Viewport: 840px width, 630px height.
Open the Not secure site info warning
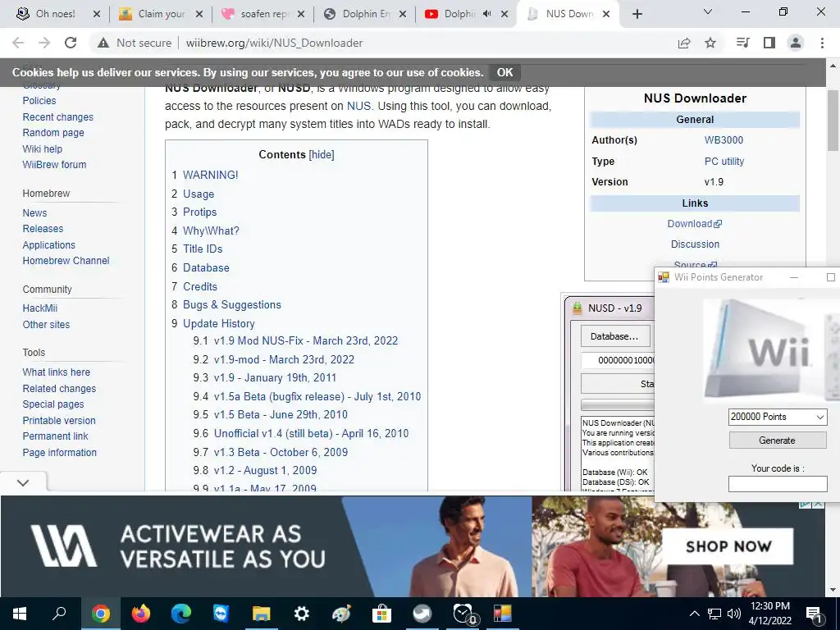[135, 43]
